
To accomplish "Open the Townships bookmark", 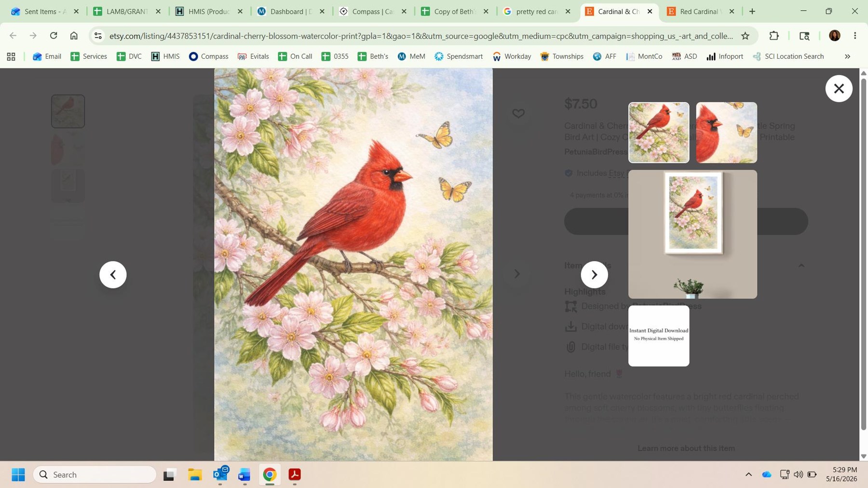I will pyautogui.click(x=562, y=56).
